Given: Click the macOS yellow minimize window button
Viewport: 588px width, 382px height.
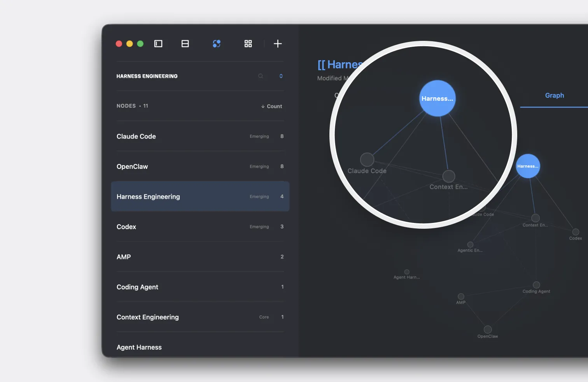Looking at the screenshot, I should (x=129, y=44).
